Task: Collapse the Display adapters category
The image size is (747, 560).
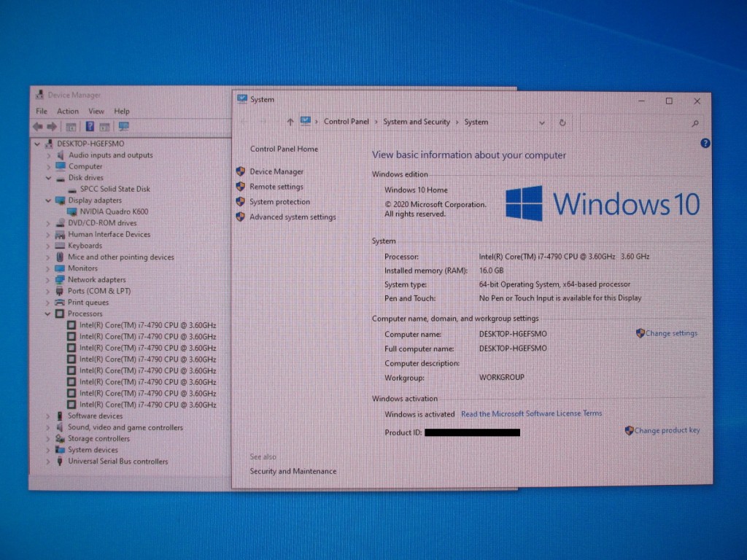Action: point(48,201)
